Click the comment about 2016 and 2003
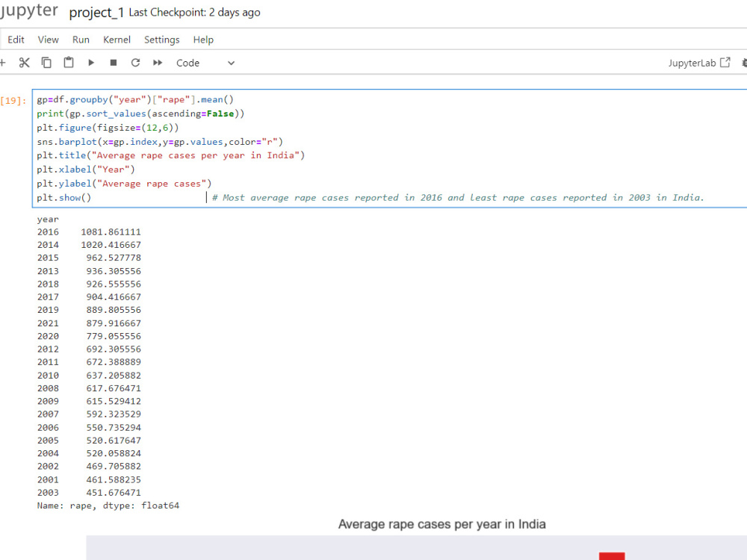The image size is (747, 560). point(458,197)
